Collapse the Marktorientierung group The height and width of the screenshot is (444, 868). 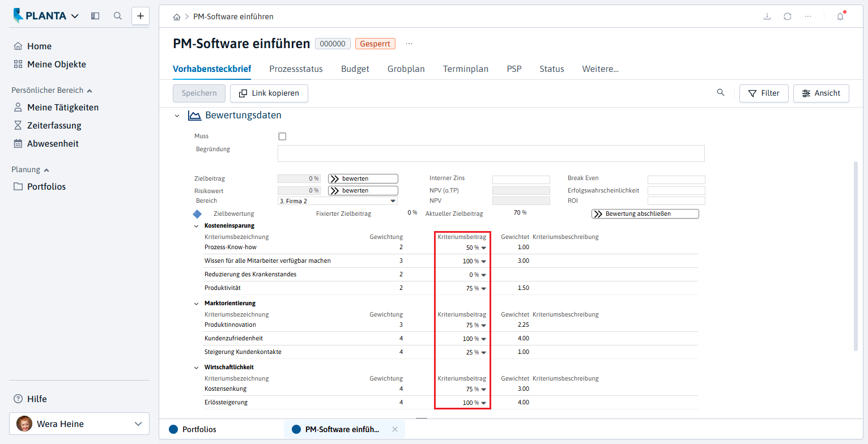point(196,304)
